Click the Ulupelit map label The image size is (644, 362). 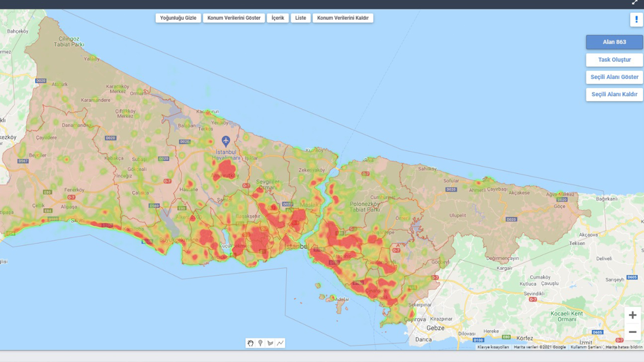pyautogui.click(x=458, y=216)
